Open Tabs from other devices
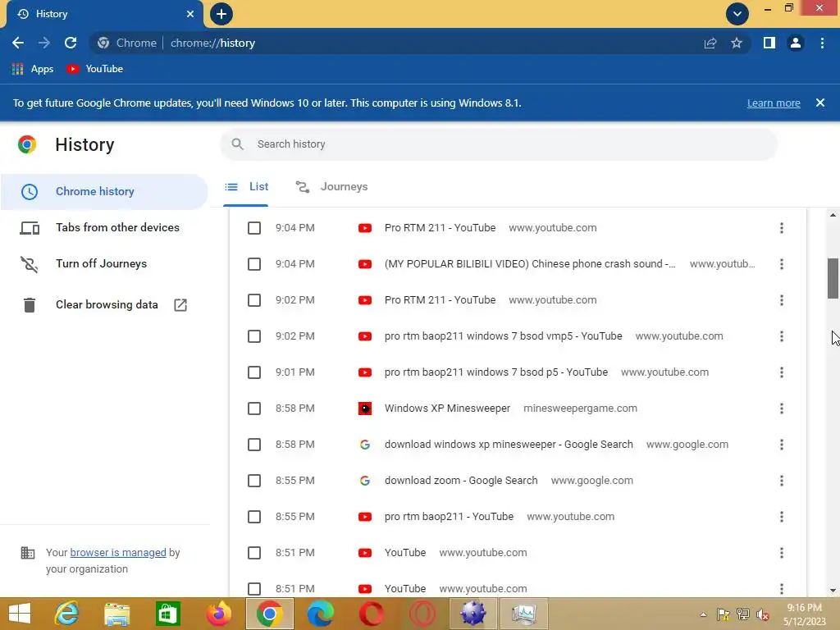 tap(104, 228)
